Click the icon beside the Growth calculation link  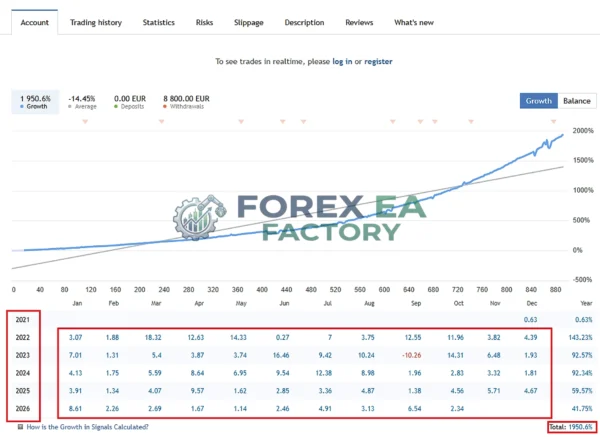(20, 426)
